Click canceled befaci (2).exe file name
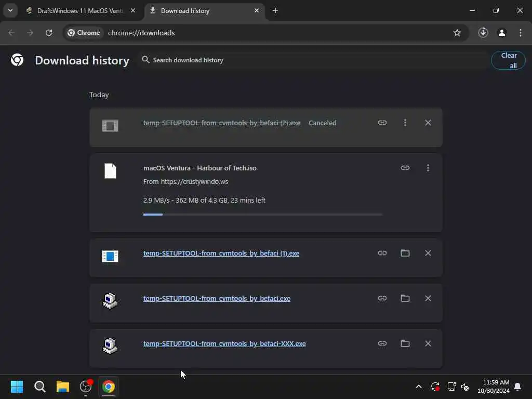The height and width of the screenshot is (399, 532). (x=222, y=123)
